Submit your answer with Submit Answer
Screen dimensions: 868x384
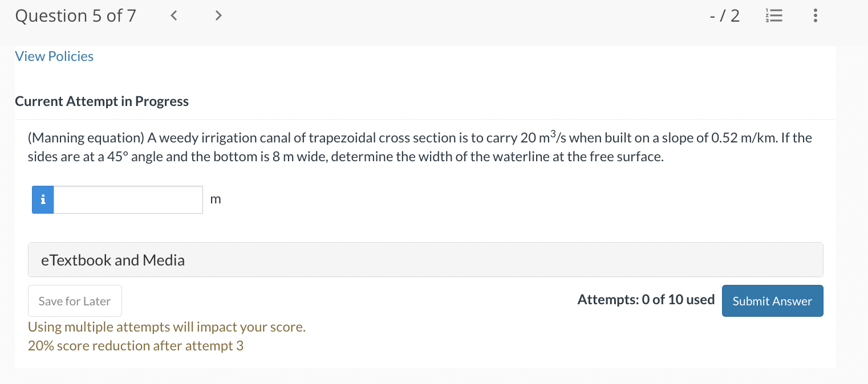click(772, 301)
